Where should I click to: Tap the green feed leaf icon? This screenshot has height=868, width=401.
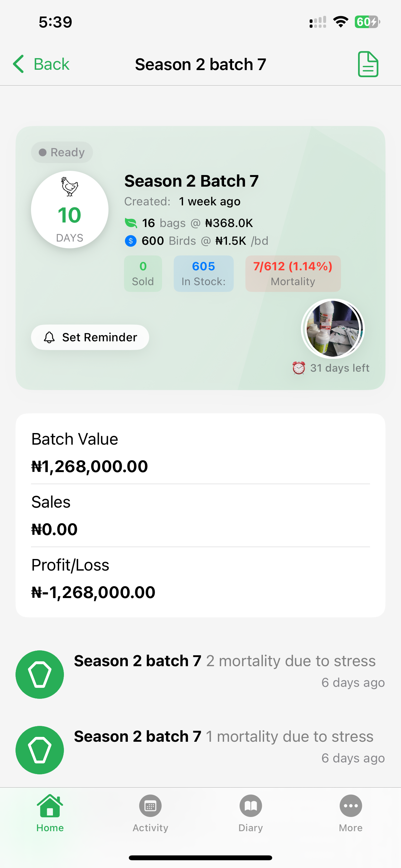coord(131,223)
